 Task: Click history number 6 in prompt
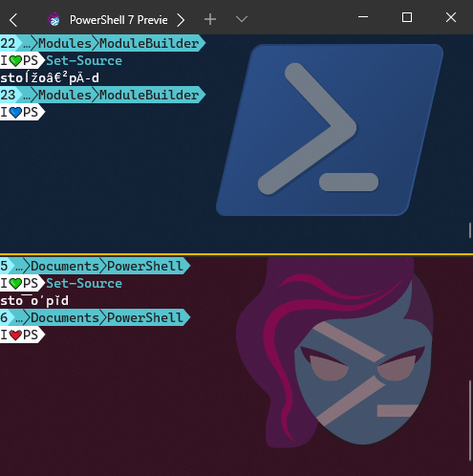pyautogui.click(x=4, y=317)
